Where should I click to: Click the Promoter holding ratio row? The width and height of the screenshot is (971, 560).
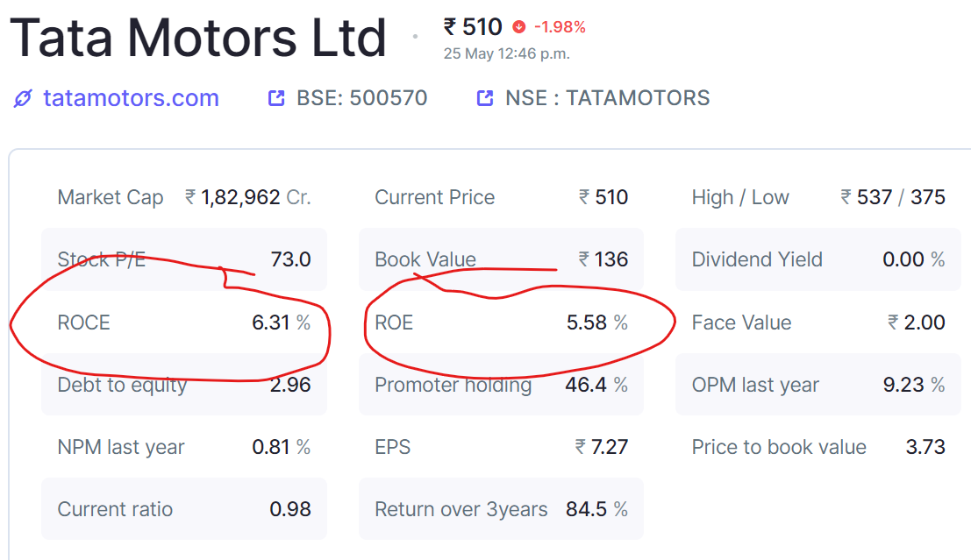(x=501, y=385)
